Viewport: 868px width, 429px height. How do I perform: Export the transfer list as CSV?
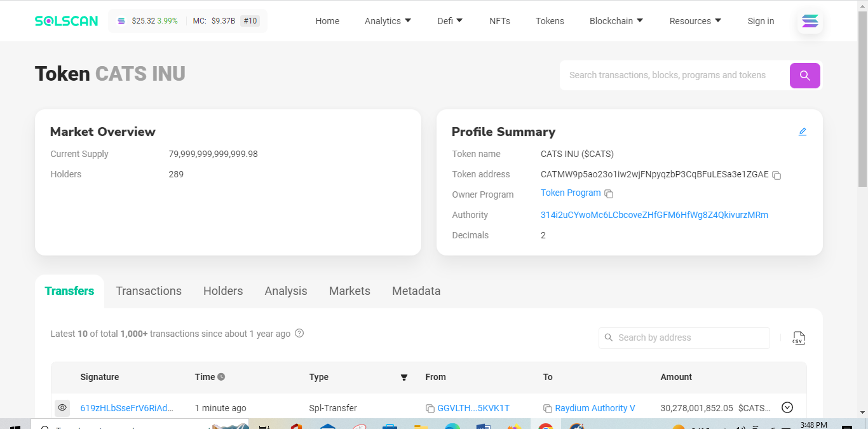[x=798, y=337]
